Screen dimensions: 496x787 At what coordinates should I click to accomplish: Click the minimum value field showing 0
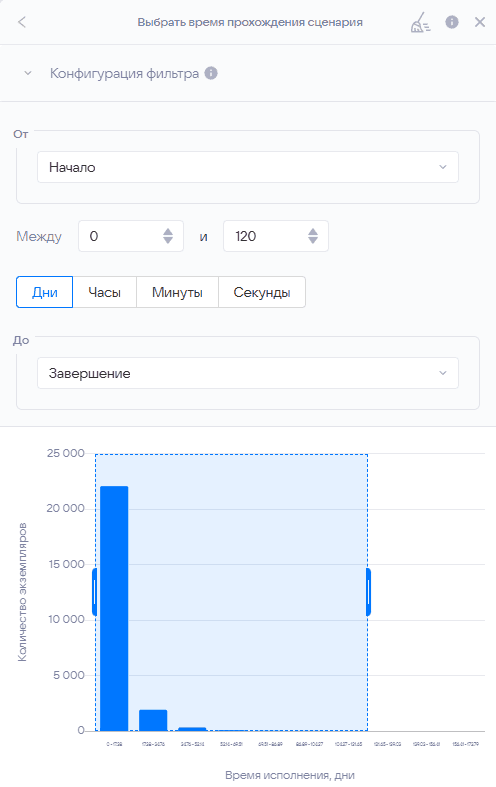pyautogui.click(x=131, y=236)
